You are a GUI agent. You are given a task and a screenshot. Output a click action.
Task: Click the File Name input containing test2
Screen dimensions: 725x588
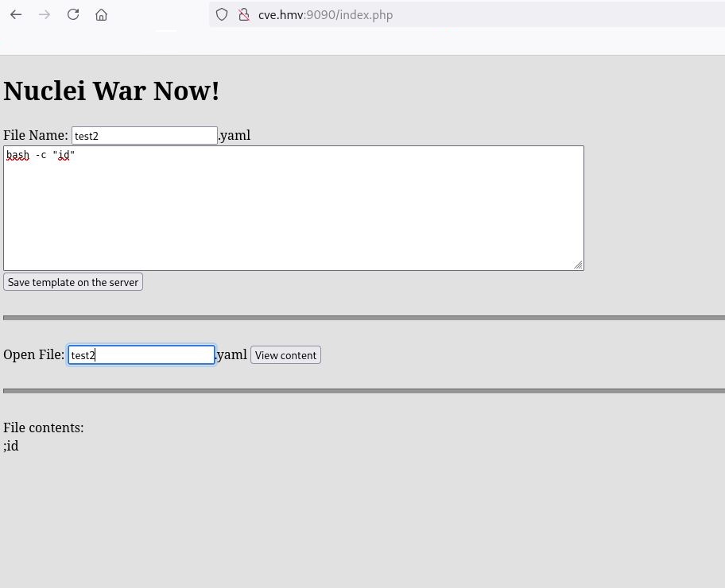[144, 136]
